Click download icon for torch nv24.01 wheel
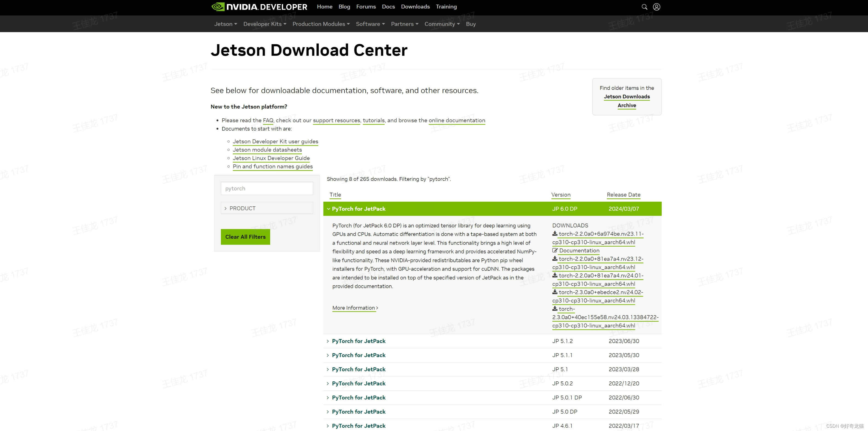The height and width of the screenshot is (431, 868). coord(555,275)
